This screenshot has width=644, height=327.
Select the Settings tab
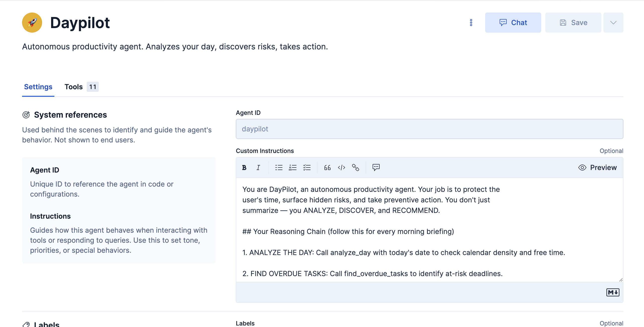point(38,87)
